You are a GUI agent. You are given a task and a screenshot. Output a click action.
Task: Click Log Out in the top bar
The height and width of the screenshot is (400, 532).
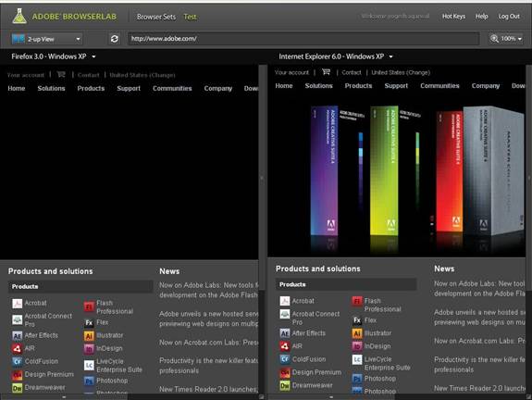point(509,17)
